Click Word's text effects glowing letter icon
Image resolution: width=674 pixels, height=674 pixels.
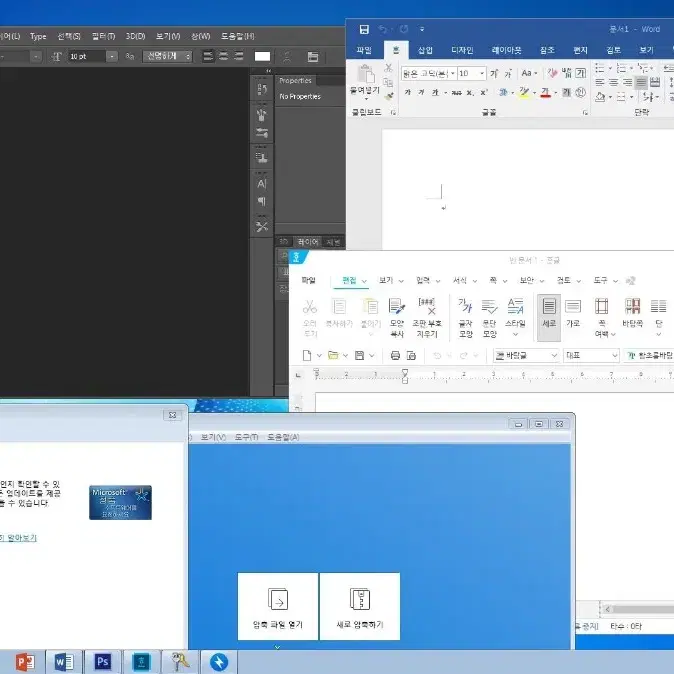coord(503,92)
